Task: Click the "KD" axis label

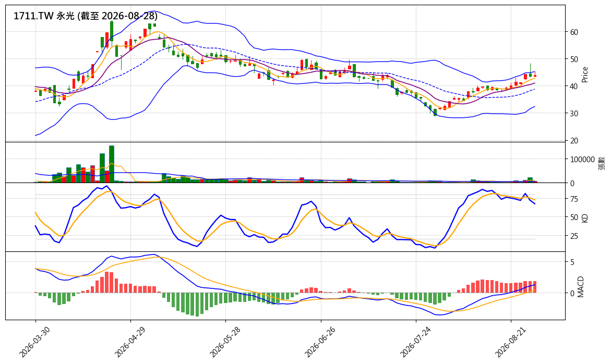Action: click(x=584, y=218)
